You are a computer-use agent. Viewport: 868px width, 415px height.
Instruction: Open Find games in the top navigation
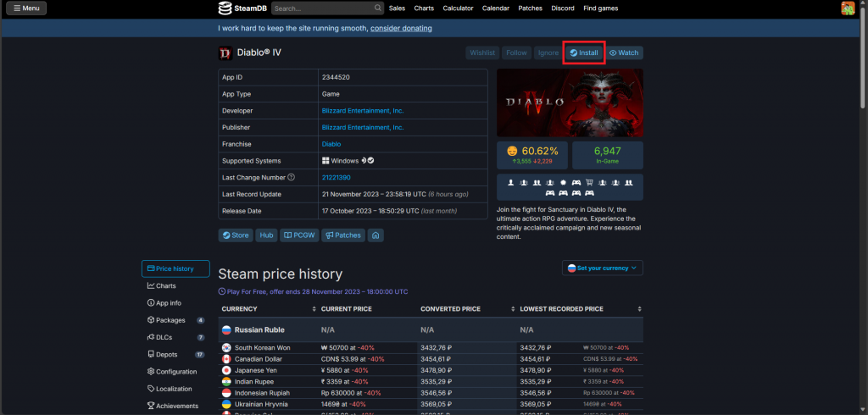(601, 8)
